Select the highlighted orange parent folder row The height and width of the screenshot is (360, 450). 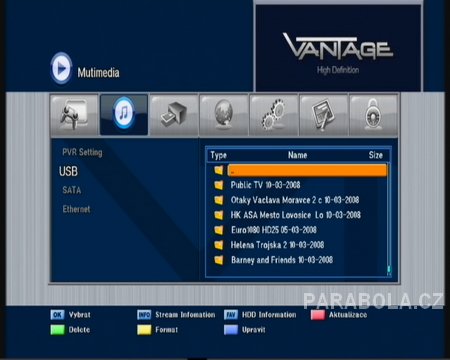pos(308,170)
